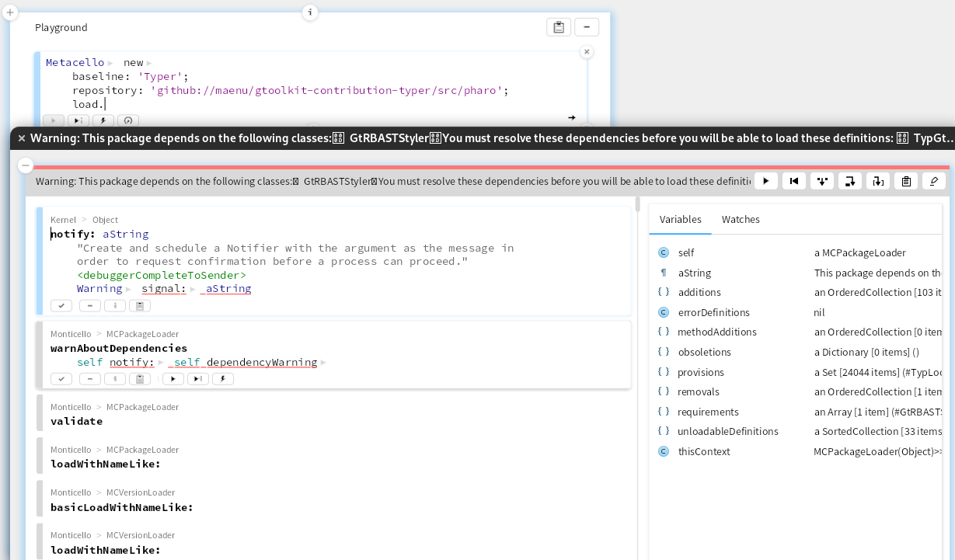Expand the triangle after new in Playground
This screenshot has width=955, height=560.
coord(148,63)
